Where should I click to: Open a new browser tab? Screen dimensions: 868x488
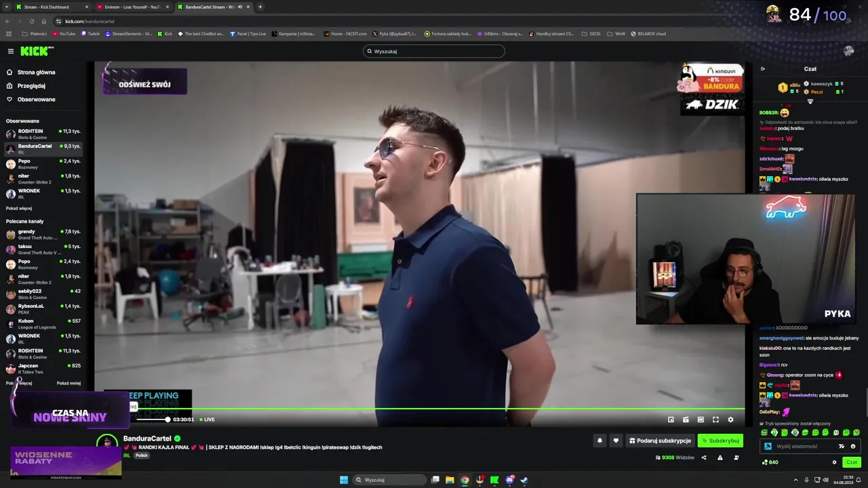click(x=260, y=7)
